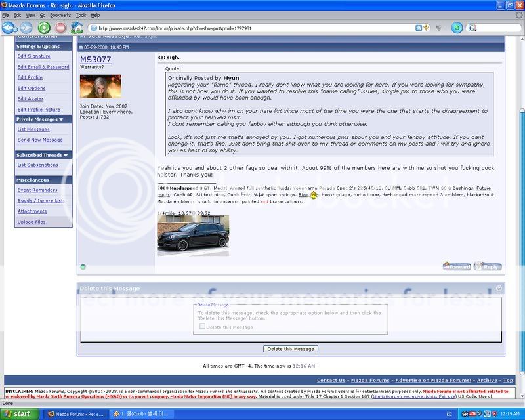Click the Windows Start button
Screen dimensions: 525x420
coord(19,414)
